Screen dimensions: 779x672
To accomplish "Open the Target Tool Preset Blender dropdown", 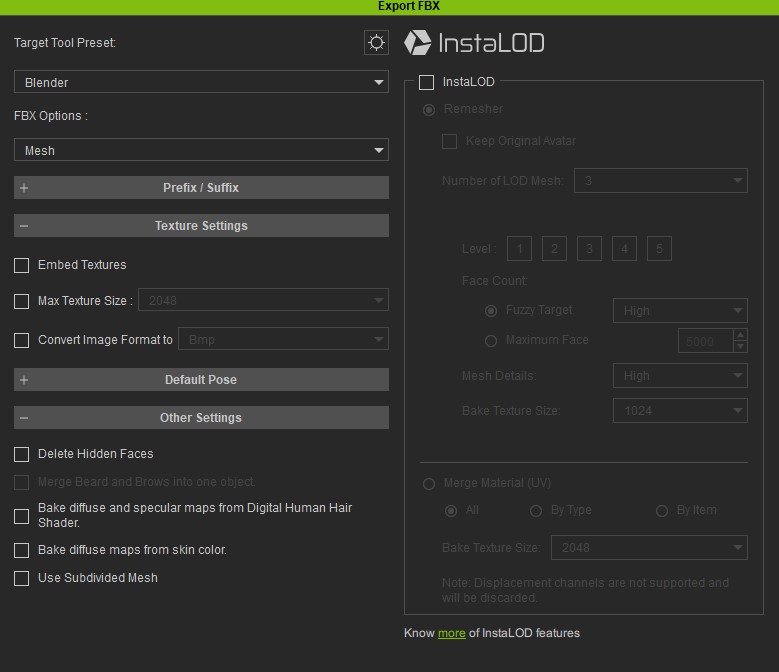I will coord(201,82).
